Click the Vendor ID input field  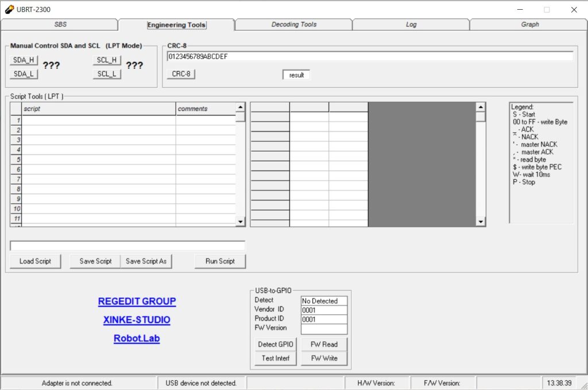pyautogui.click(x=324, y=310)
